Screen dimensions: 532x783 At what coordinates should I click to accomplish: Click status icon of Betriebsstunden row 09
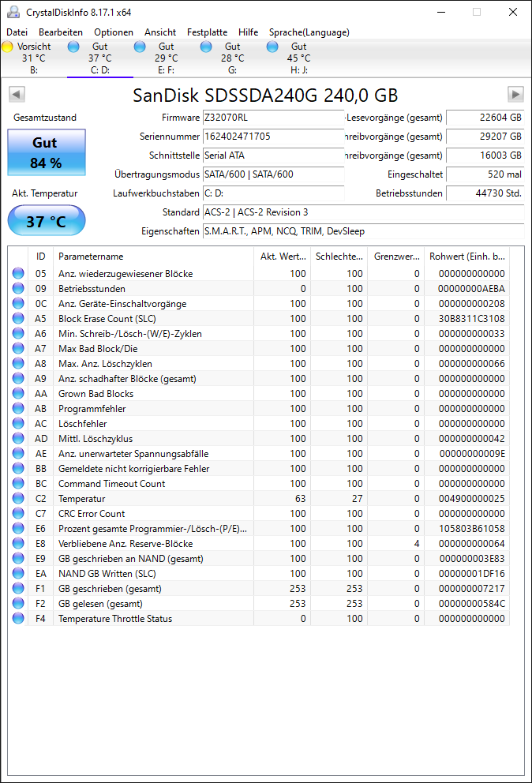[18, 288]
